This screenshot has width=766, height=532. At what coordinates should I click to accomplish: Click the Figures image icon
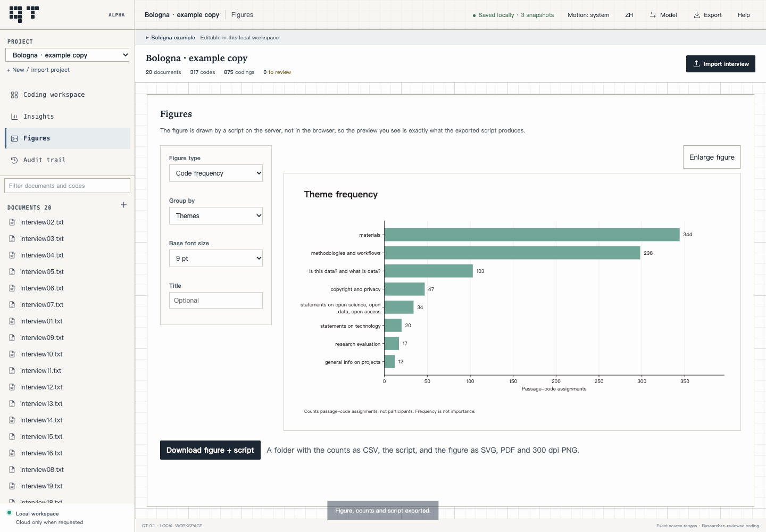point(14,138)
